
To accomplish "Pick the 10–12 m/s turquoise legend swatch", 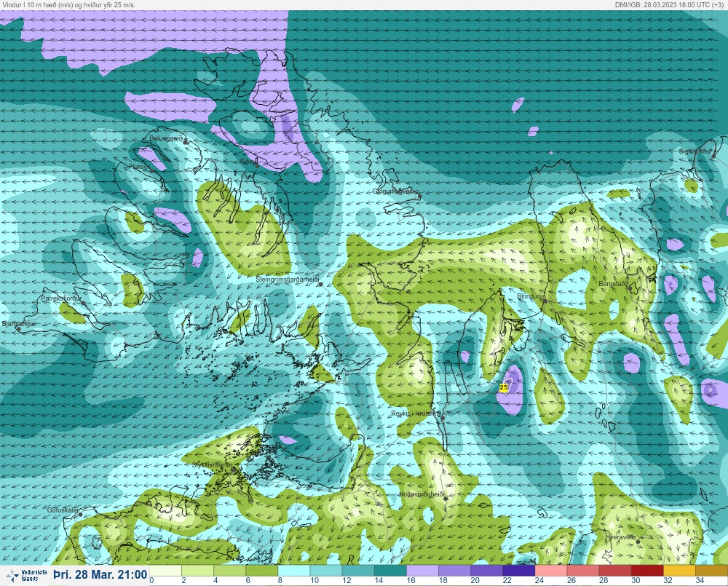I will [326, 571].
